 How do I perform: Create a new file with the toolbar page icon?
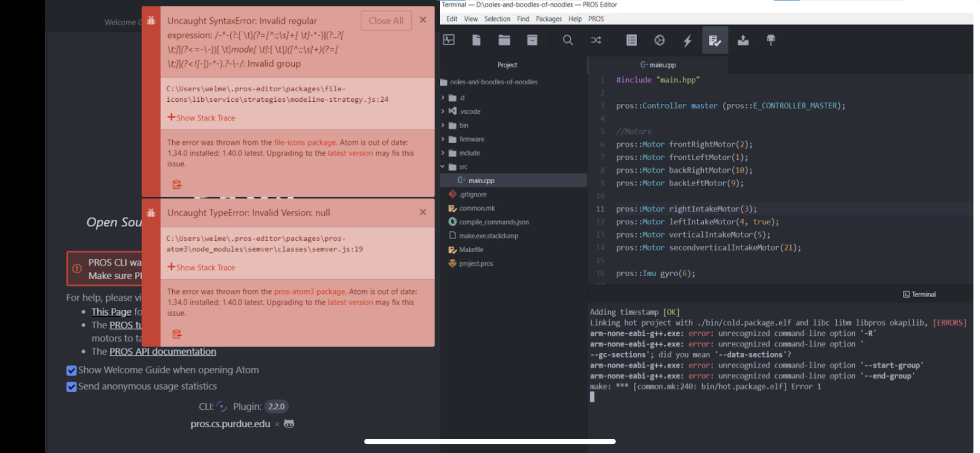(x=476, y=40)
